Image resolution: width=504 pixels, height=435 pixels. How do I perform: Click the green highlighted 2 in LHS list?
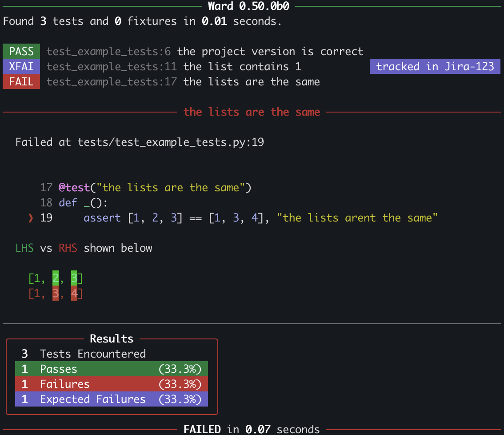[x=56, y=279]
